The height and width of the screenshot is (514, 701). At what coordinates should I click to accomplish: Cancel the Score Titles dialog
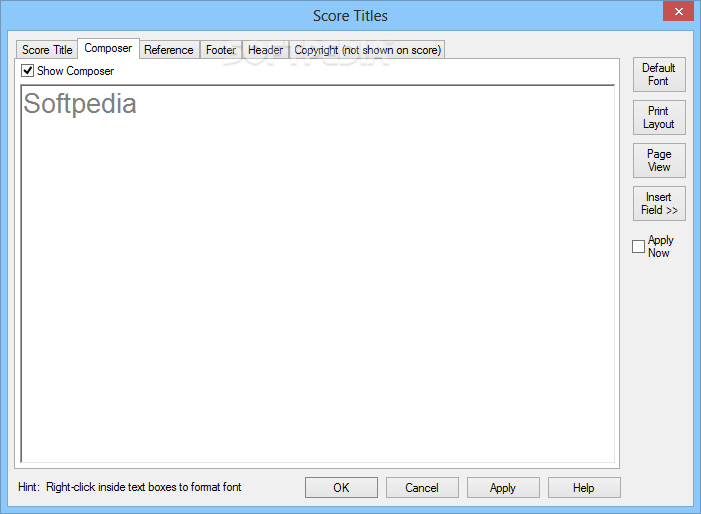[422, 487]
